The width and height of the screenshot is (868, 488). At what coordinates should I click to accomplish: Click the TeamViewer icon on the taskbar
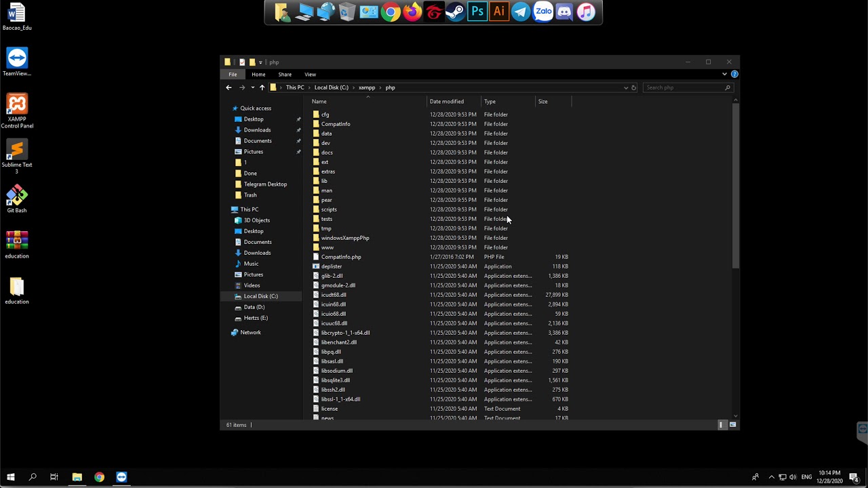coord(121,477)
